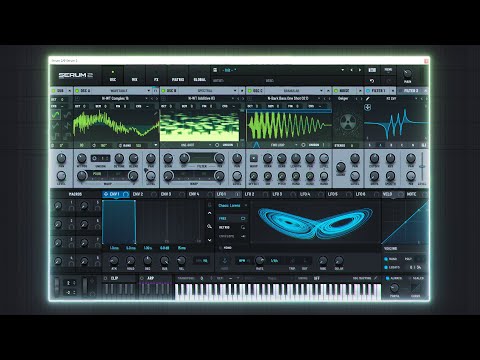The height and width of the screenshot is (360, 480).
Task: Toggle OSC B power button
Action: click(x=163, y=91)
